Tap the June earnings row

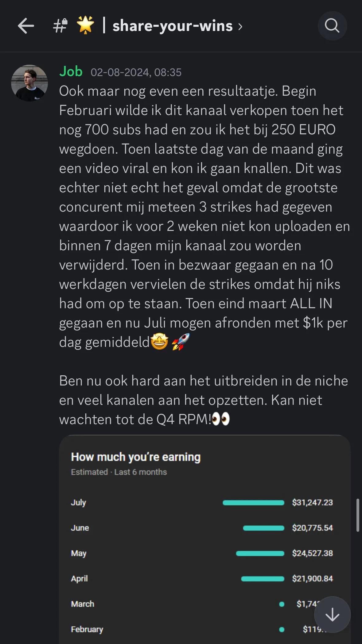pyautogui.click(x=202, y=528)
